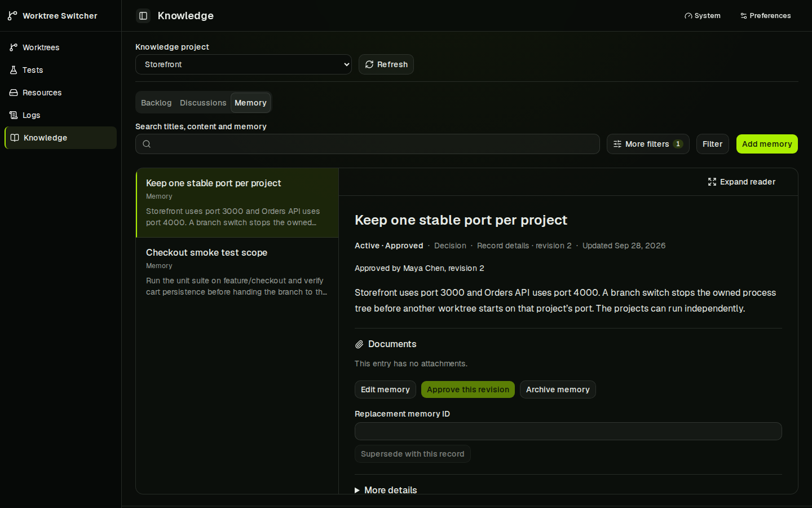Click the Refresh arrows icon
The image size is (812, 508).
tap(369, 64)
